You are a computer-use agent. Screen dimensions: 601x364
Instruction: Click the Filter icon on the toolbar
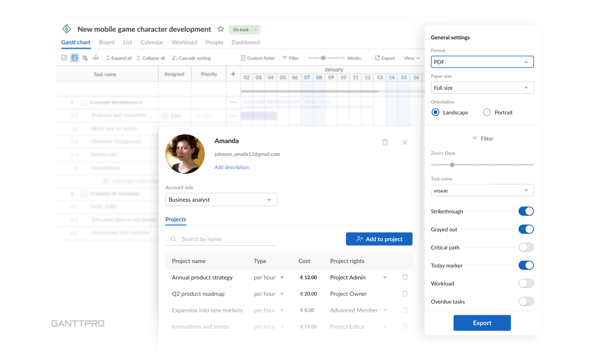click(290, 58)
